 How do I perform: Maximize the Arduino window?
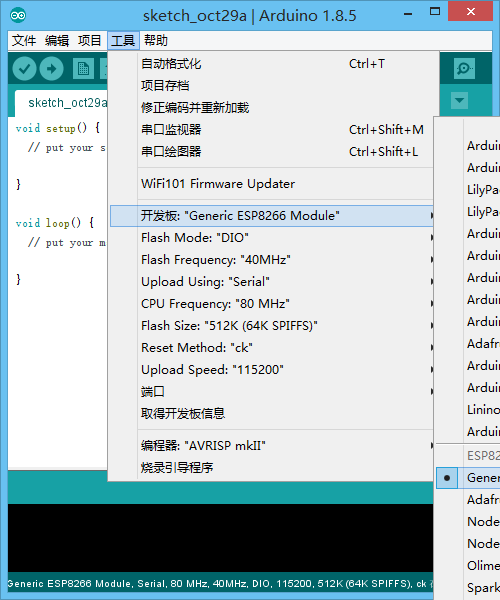(x=435, y=11)
